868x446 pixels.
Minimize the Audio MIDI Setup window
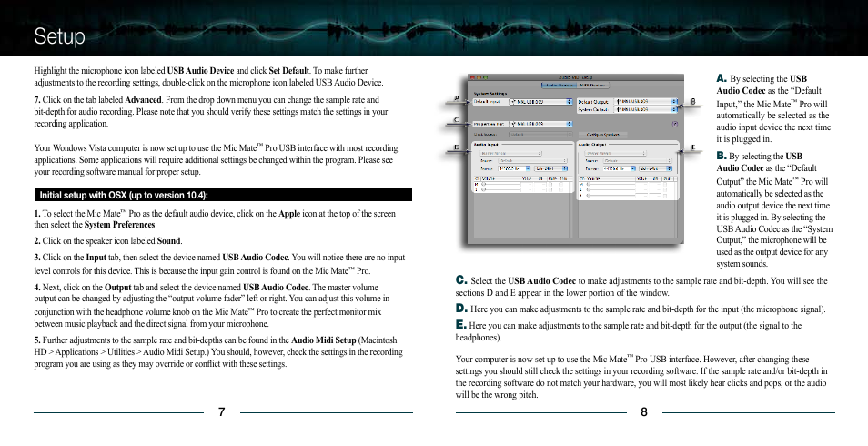pos(479,77)
